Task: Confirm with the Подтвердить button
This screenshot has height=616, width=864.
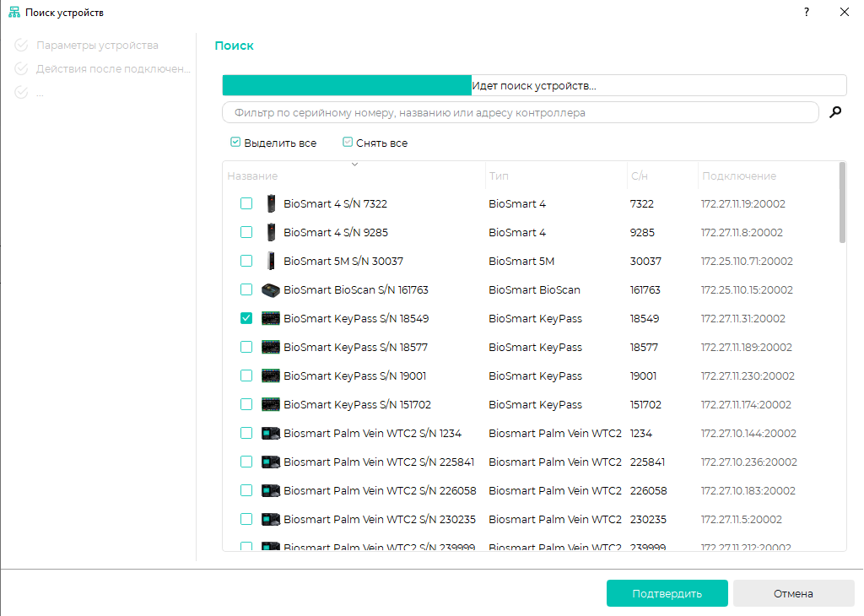Action: (667, 593)
